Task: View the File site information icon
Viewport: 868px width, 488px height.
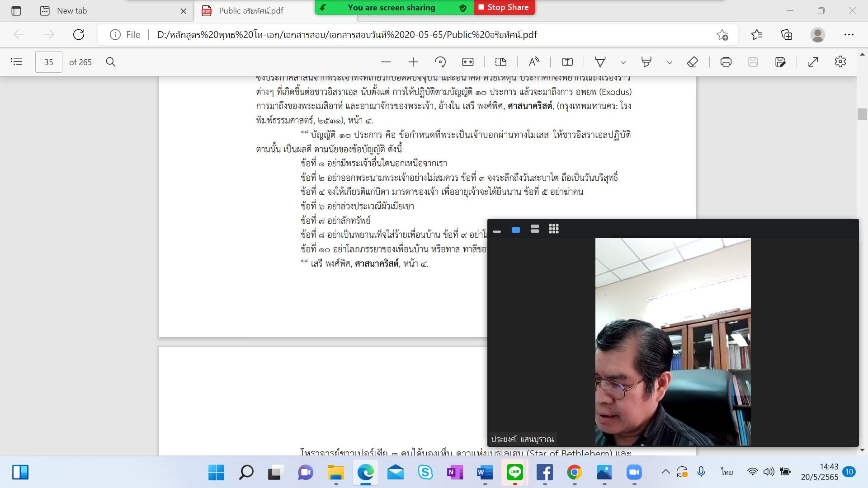Action: pyautogui.click(x=115, y=34)
